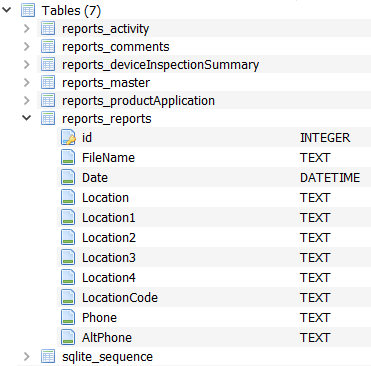Expand the reports_productApplication table
371x366 pixels.
[x=27, y=101]
